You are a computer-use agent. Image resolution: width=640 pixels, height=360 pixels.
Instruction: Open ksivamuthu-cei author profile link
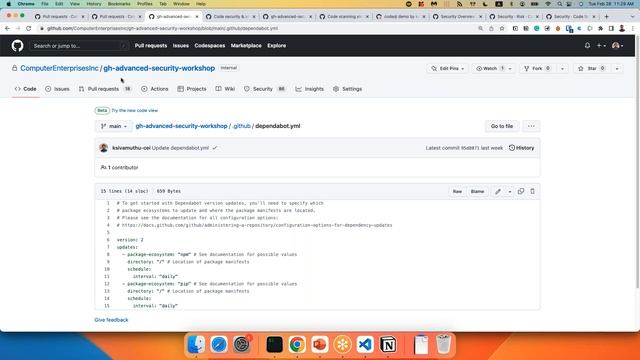131,148
